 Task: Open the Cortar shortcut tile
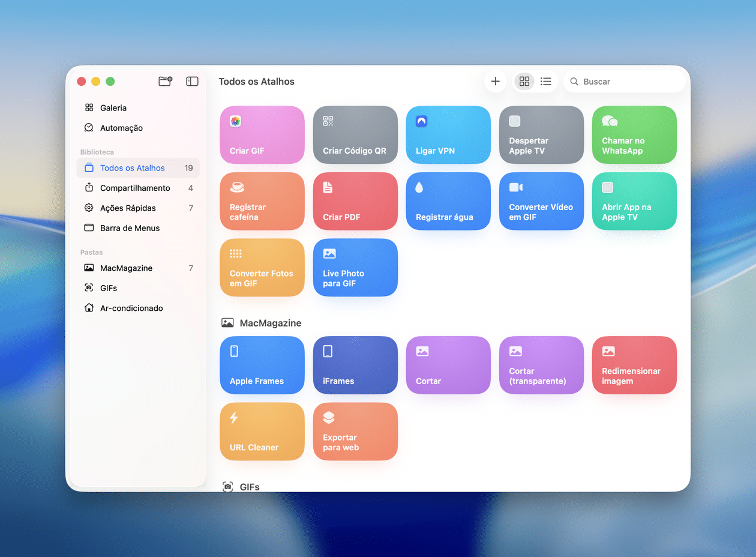click(x=448, y=365)
